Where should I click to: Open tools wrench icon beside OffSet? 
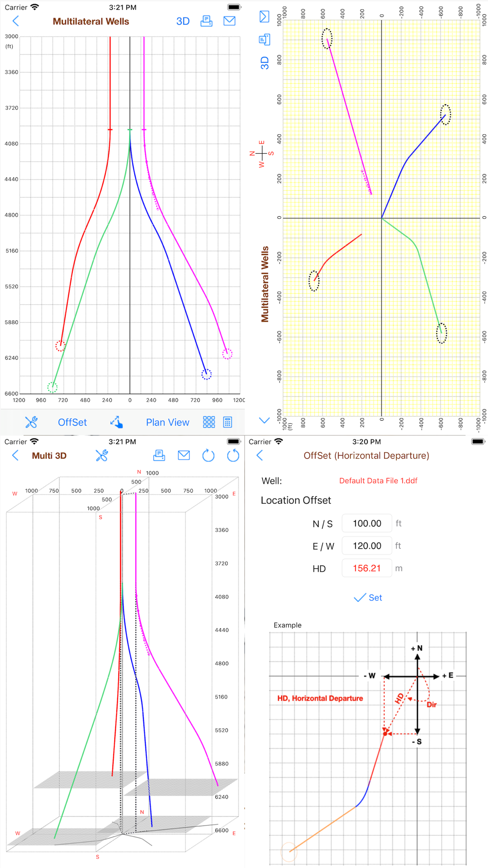point(31,422)
